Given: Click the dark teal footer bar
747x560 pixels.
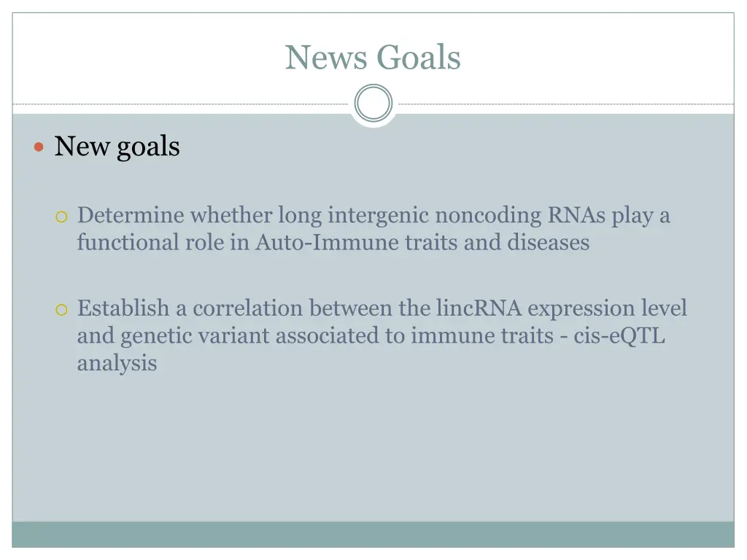Looking at the screenshot, I should 373,534.
